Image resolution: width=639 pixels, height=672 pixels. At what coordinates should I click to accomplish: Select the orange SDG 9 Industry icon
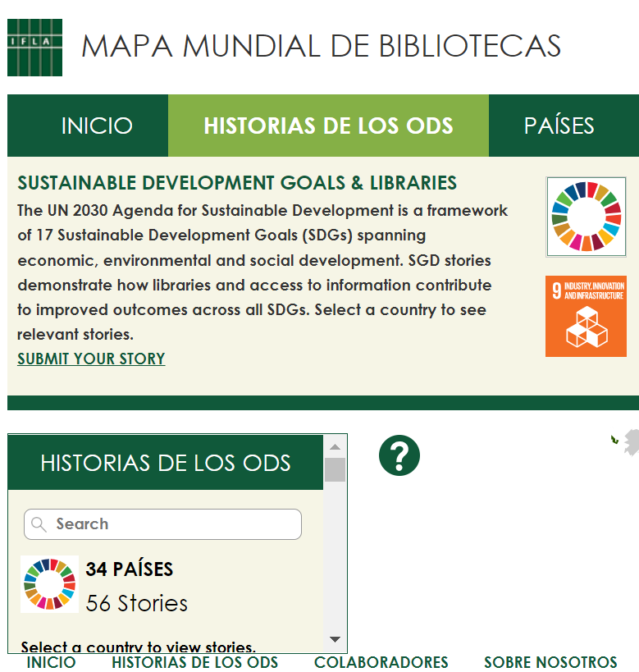pos(586,316)
